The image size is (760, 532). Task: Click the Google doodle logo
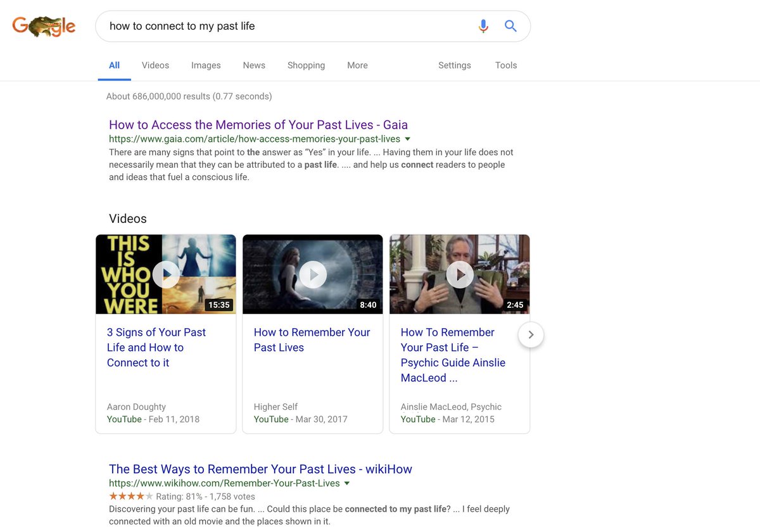click(x=44, y=27)
